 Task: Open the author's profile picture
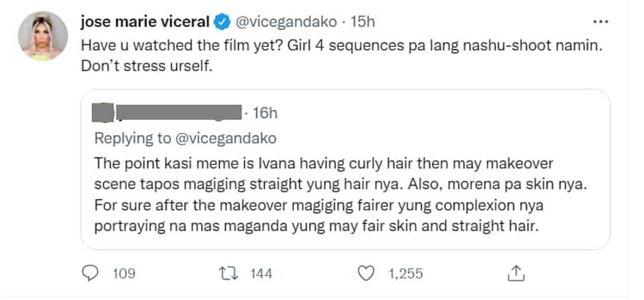[x=43, y=36]
